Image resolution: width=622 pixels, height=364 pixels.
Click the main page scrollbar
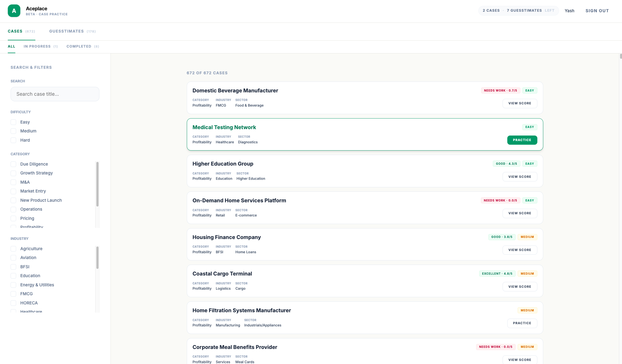[x=621, y=56]
